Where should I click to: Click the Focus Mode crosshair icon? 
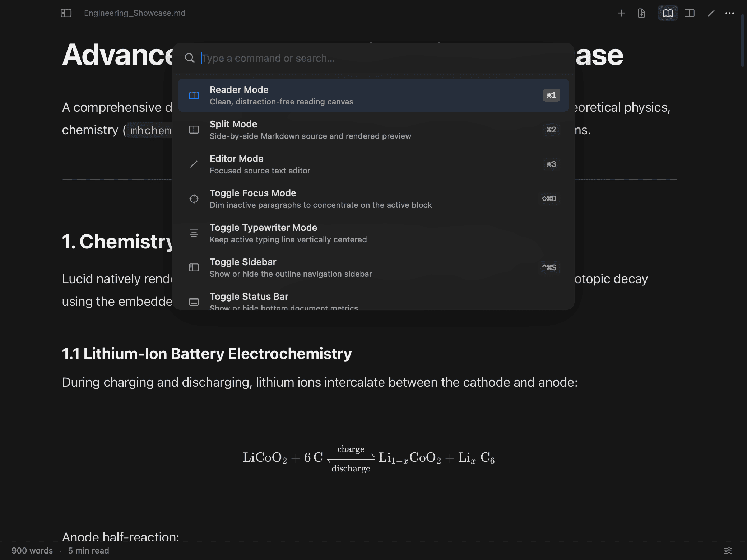(194, 199)
